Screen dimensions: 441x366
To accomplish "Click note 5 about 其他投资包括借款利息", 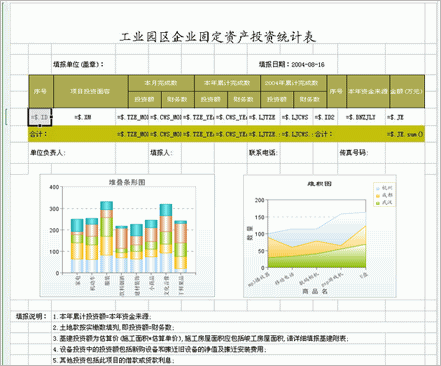I will 114,360.
